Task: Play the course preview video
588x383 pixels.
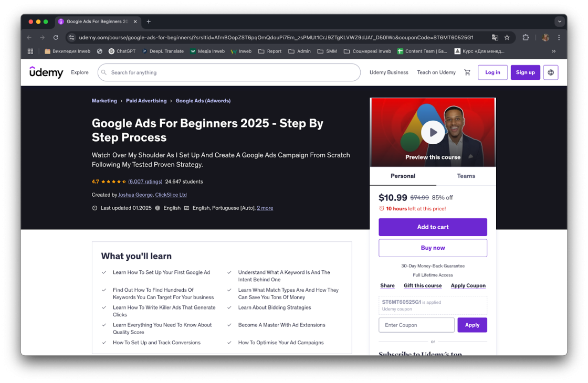Action: pyautogui.click(x=433, y=132)
